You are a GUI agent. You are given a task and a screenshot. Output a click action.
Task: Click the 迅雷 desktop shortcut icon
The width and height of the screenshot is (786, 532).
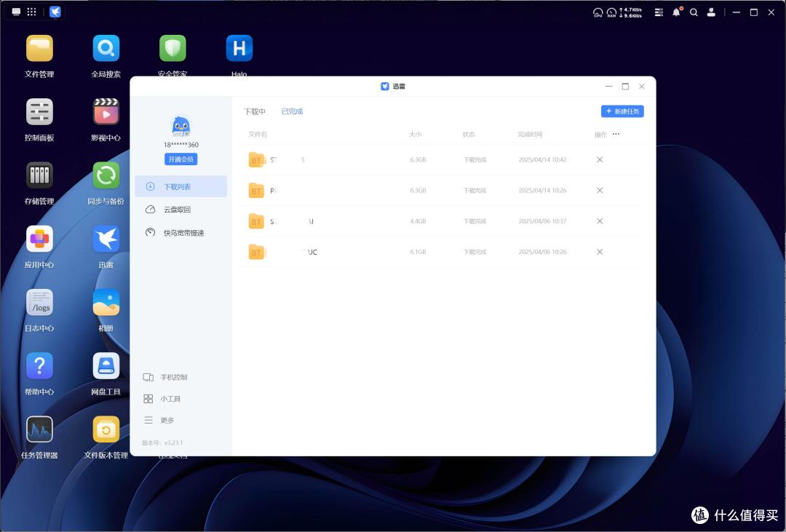(x=106, y=239)
